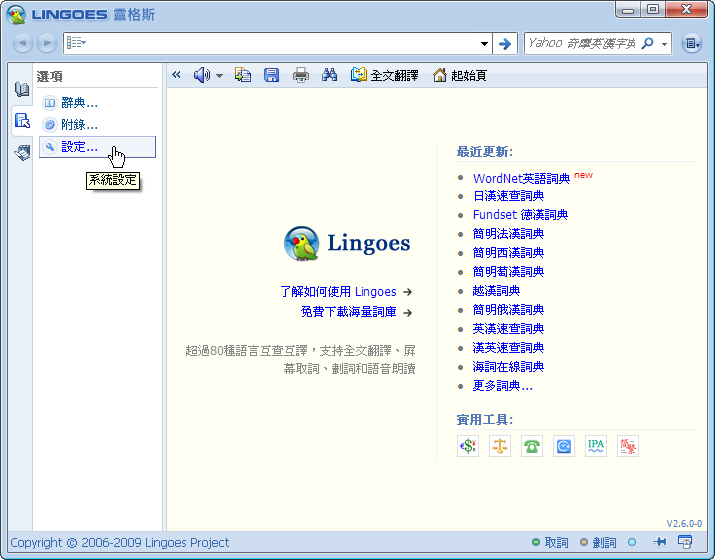The image size is (715, 560).
Task: Click the Lingoes parrot logo on start page
Action: pyautogui.click(x=301, y=244)
